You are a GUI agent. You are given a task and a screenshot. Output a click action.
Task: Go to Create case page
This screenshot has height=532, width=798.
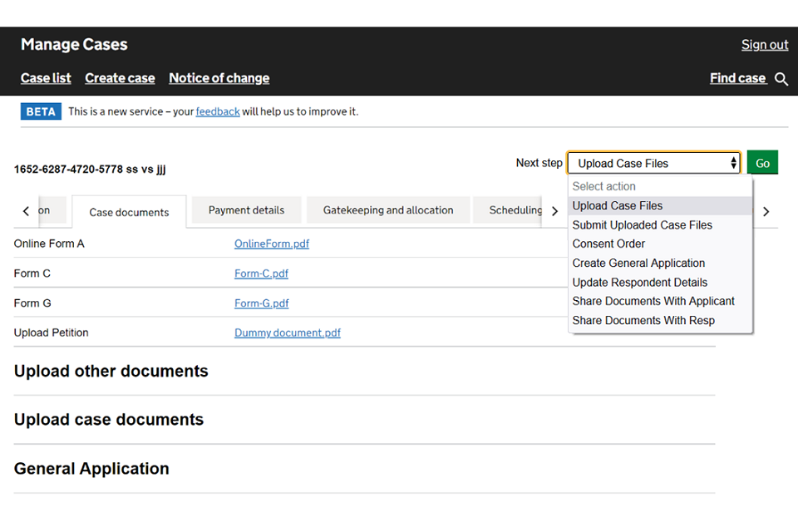120,78
